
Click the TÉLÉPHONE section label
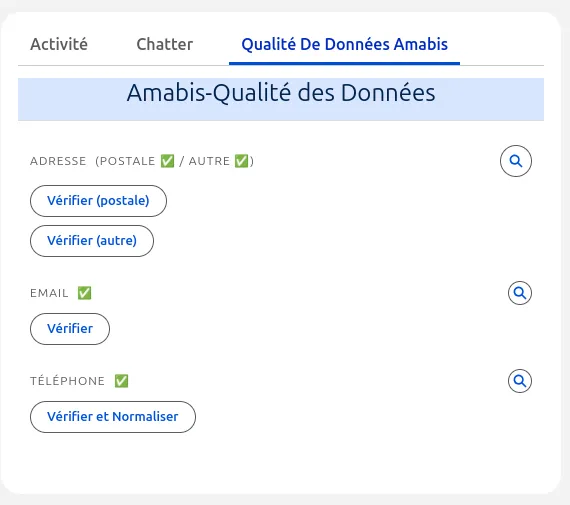click(67, 381)
